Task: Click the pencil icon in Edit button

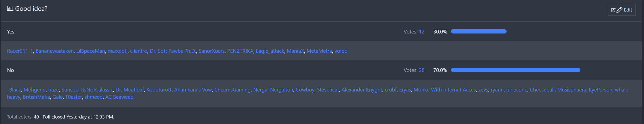Action: pos(619,10)
